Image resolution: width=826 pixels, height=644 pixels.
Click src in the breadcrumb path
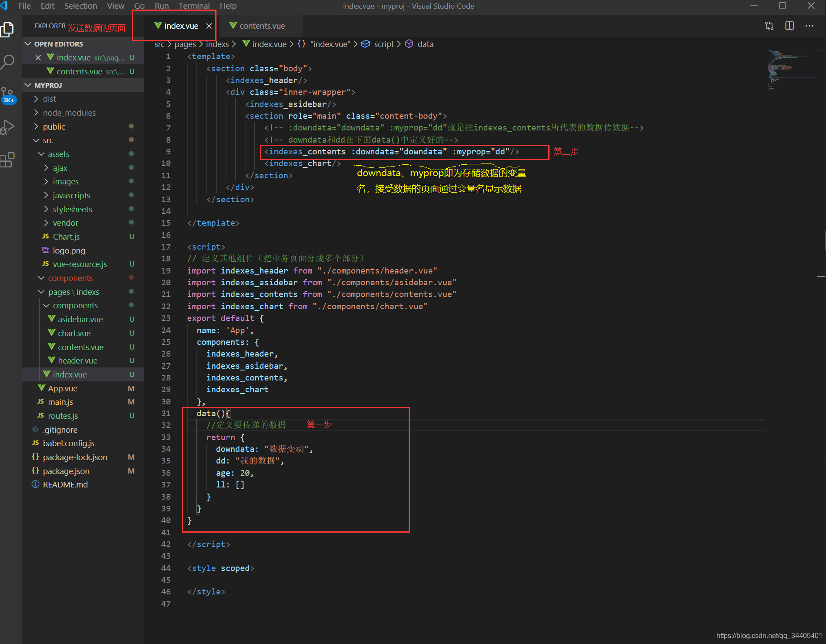(x=160, y=44)
